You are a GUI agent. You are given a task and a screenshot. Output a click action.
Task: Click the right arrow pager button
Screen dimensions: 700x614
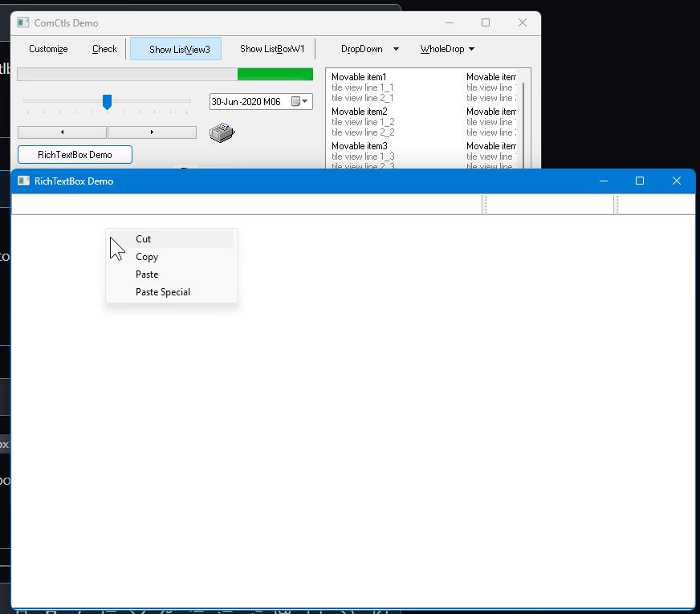tap(152, 132)
